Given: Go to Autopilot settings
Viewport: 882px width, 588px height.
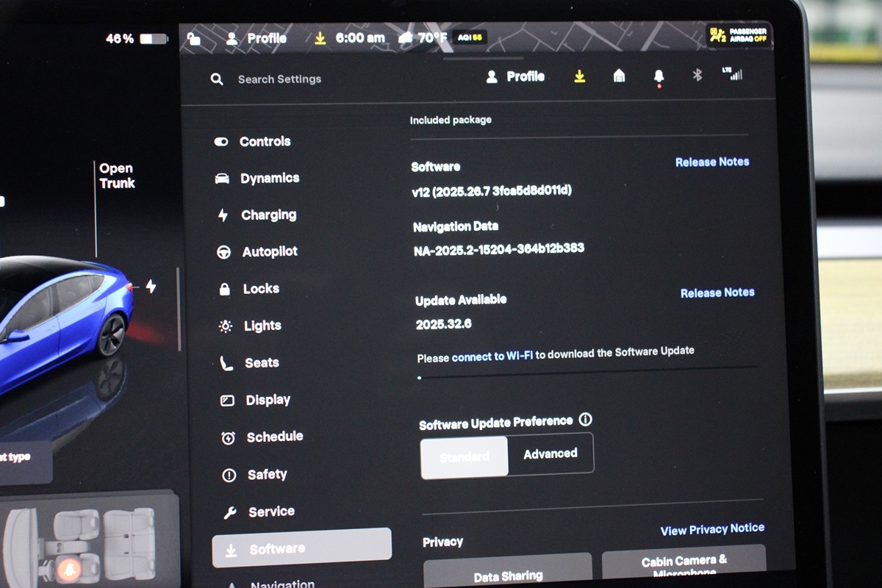Looking at the screenshot, I should click(x=270, y=252).
